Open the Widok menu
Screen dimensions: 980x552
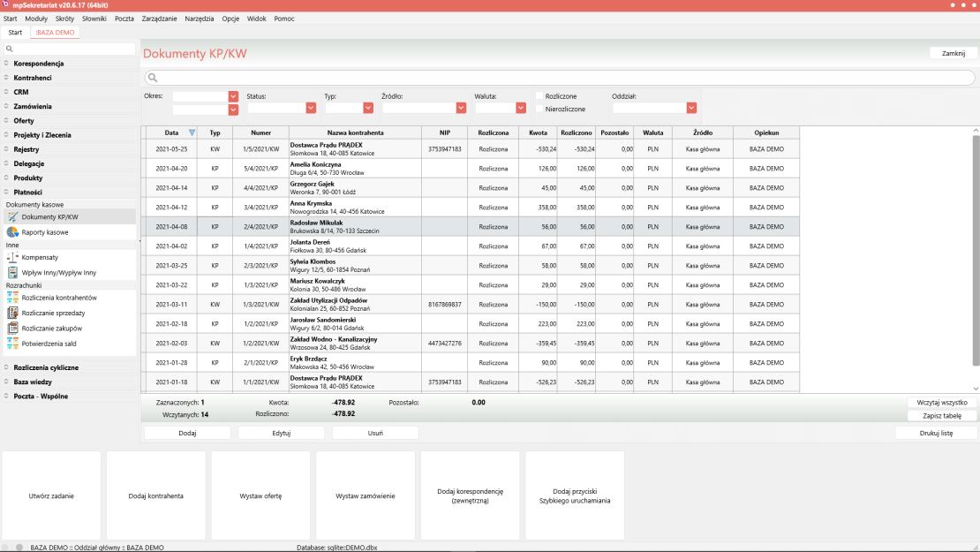pos(256,19)
